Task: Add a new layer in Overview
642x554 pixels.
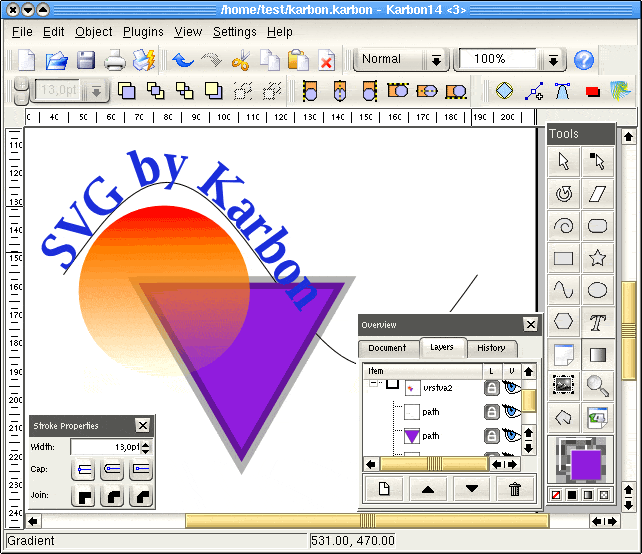Action: [x=384, y=489]
